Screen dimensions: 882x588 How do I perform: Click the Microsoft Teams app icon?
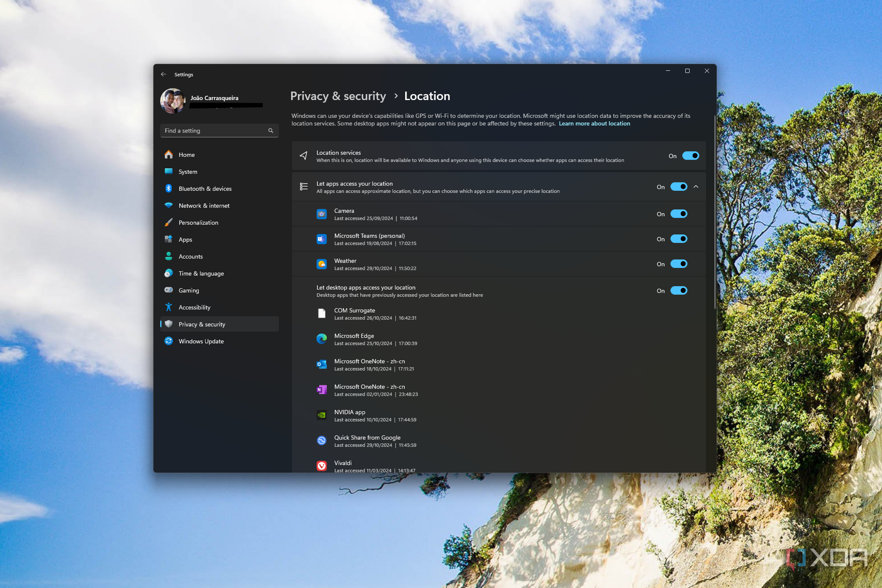tap(322, 239)
